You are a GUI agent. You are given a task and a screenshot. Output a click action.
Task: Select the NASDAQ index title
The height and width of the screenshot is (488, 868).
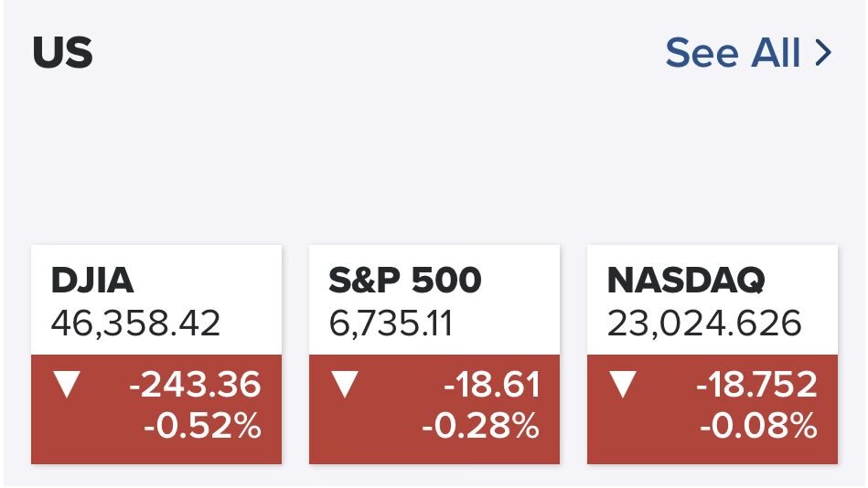coord(686,281)
